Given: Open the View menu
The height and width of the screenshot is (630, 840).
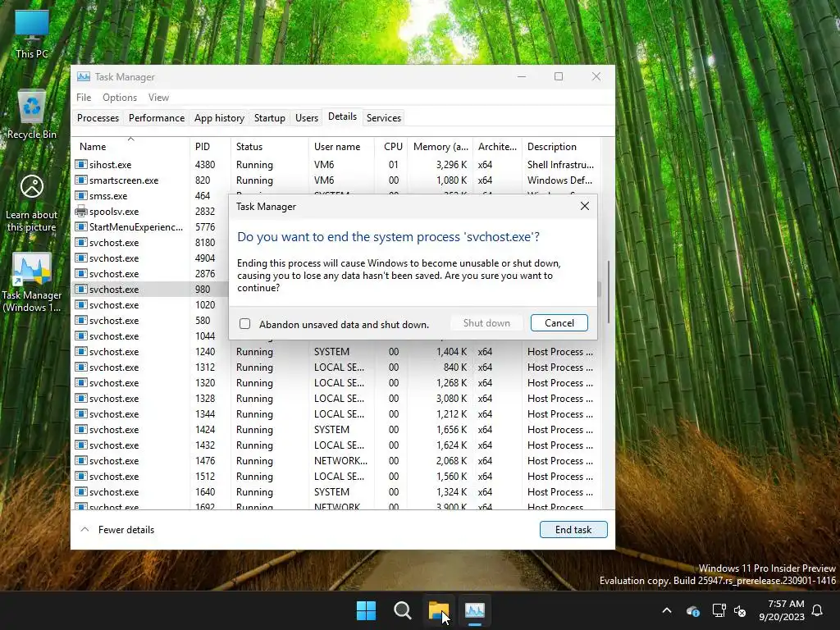Looking at the screenshot, I should [158, 98].
